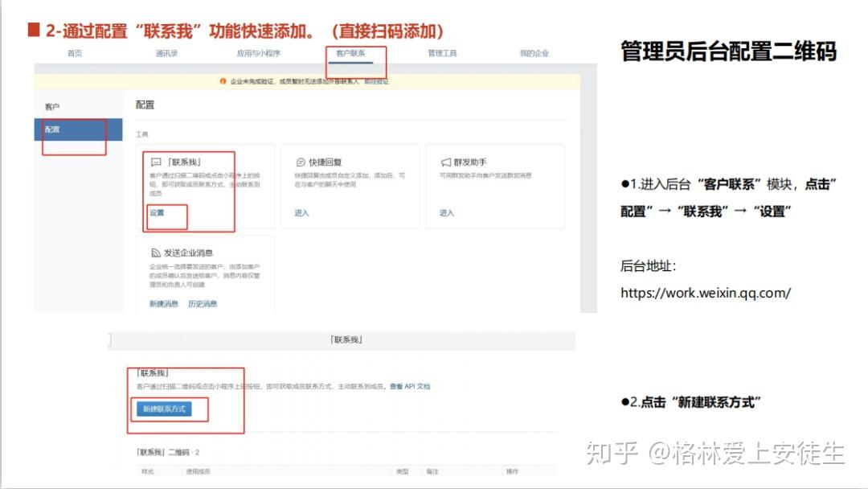The image size is (868, 489).
Task: Click the 快捷回复 card title
Action: point(325,162)
